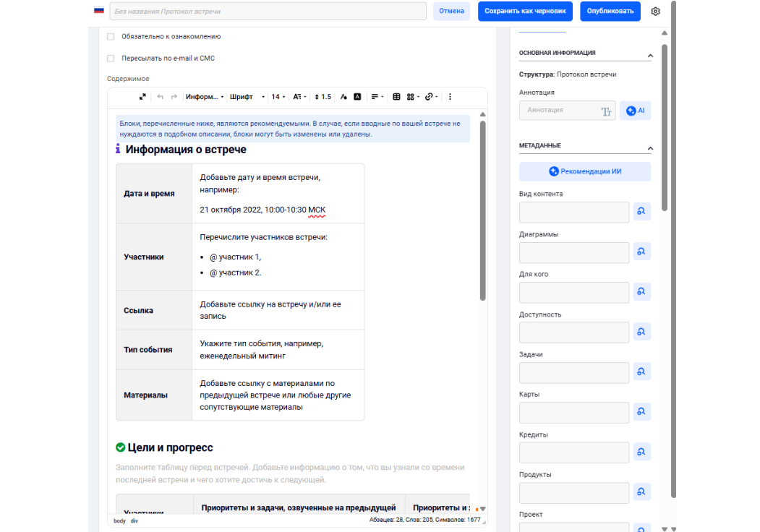760x532 pixels.
Task: Click the «Рекомендации ИИ» button
Action: point(585,171)
